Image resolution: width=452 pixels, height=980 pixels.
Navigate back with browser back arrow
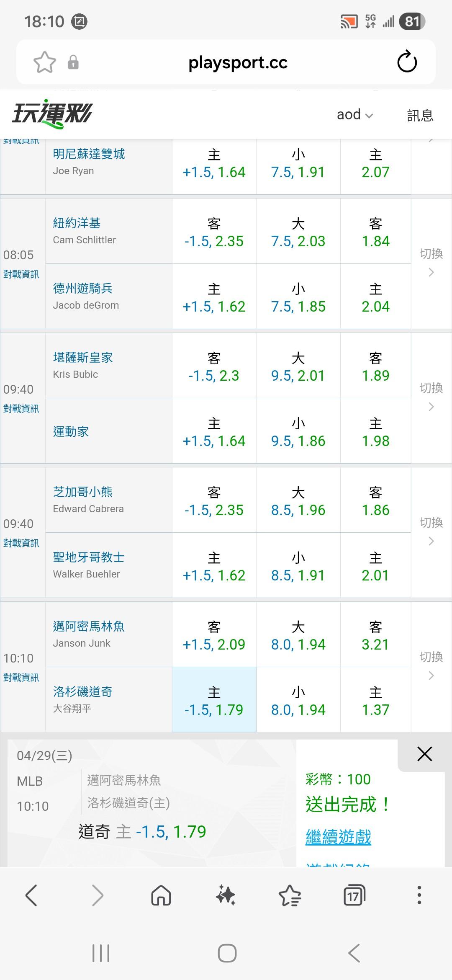pos(32,895)
